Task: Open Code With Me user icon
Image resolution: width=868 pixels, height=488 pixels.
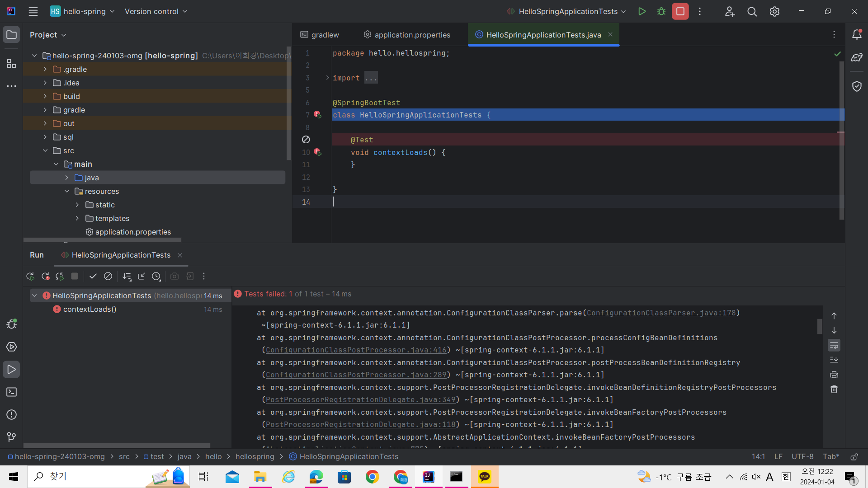Action: click(729, 11)
